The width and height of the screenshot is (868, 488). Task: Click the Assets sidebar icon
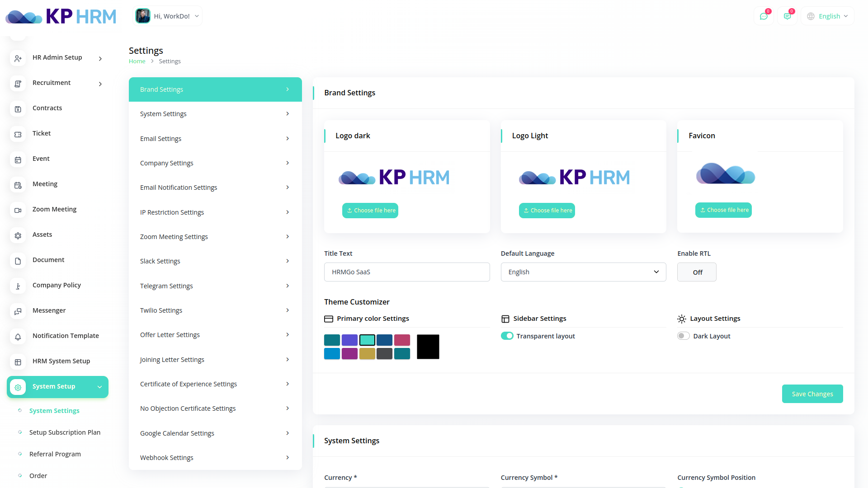tap(18, 235)
